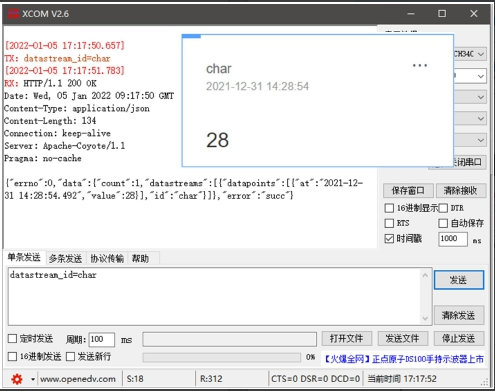This screenshot has width=495, height=391.
Task: Open the 协议传输 tab
Action: pos(107,258)
